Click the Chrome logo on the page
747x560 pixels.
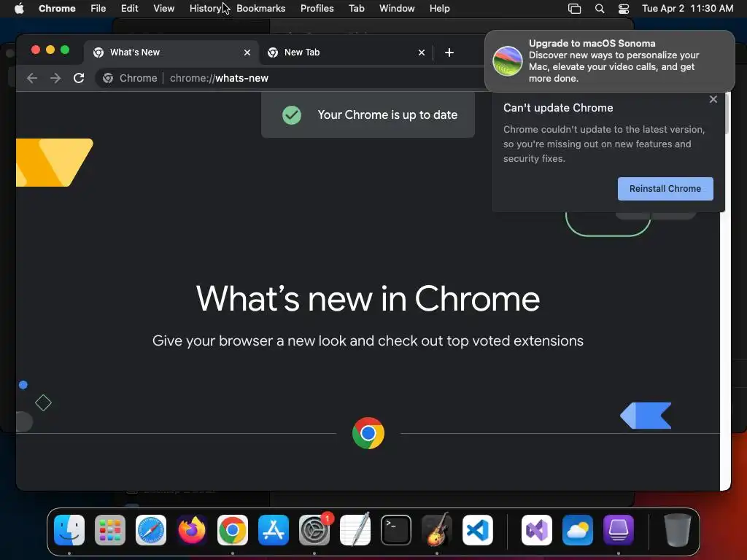(x=368, y=433)
